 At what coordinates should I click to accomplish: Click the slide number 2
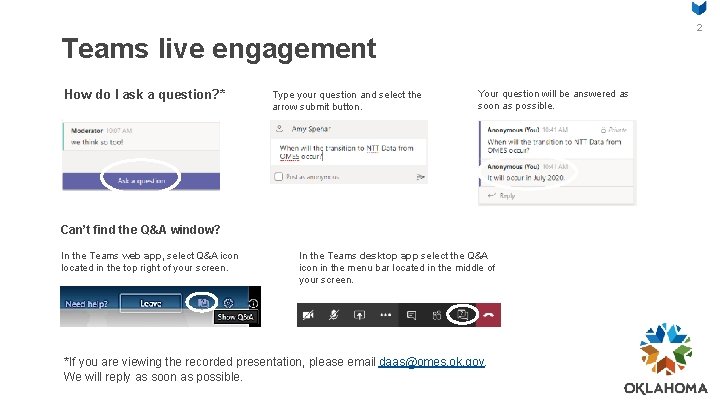[699, 28]
